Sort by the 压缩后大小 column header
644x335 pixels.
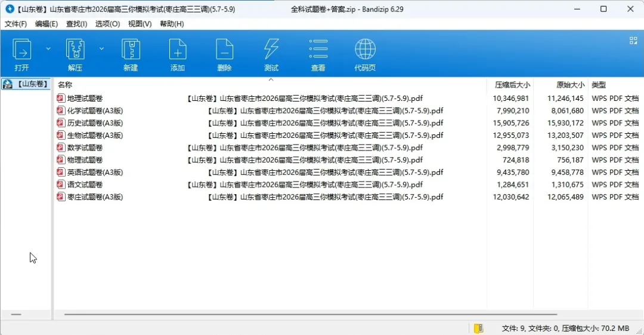pos(512,85)
